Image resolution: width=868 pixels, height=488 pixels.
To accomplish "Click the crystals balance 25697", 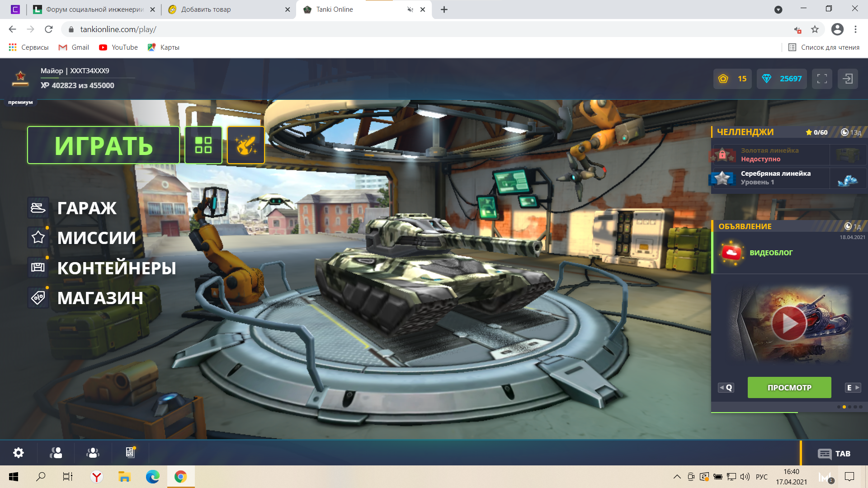I will pyautogui.click(x=782, y=79).
